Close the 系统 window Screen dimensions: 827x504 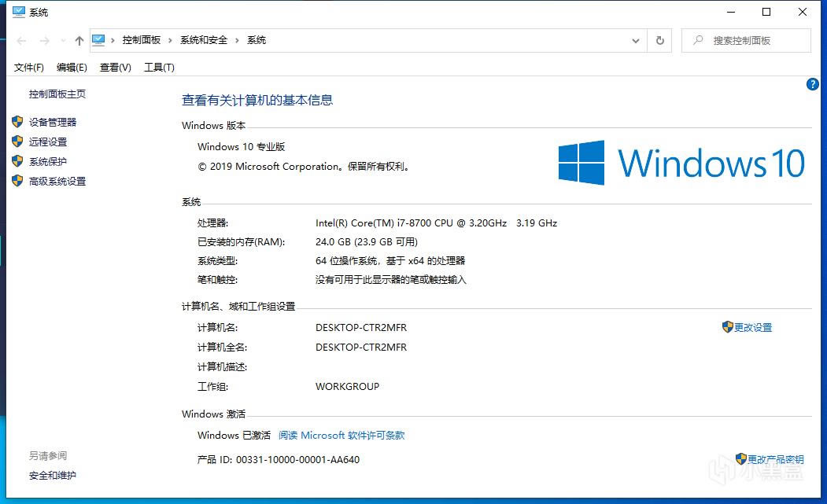(802, 12)
